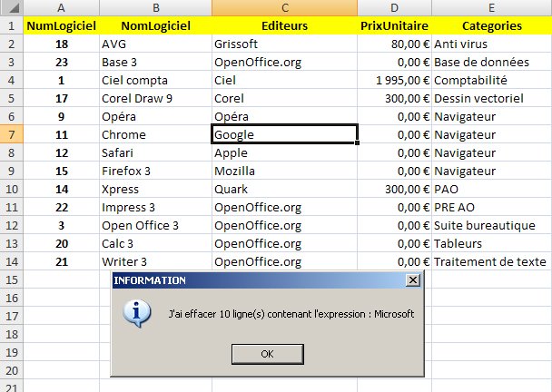Select the Quark cell
This screenshot has width=552, height=392.
284,189
